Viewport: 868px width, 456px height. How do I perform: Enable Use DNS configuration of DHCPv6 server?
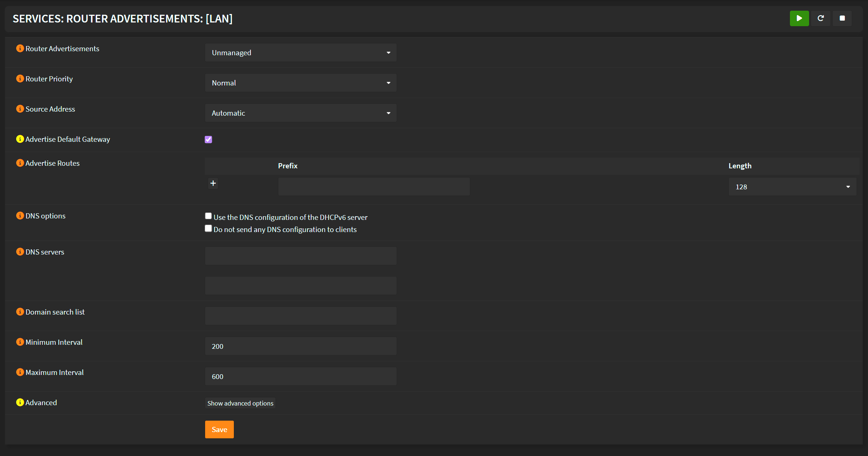click(x=208, y=216)
